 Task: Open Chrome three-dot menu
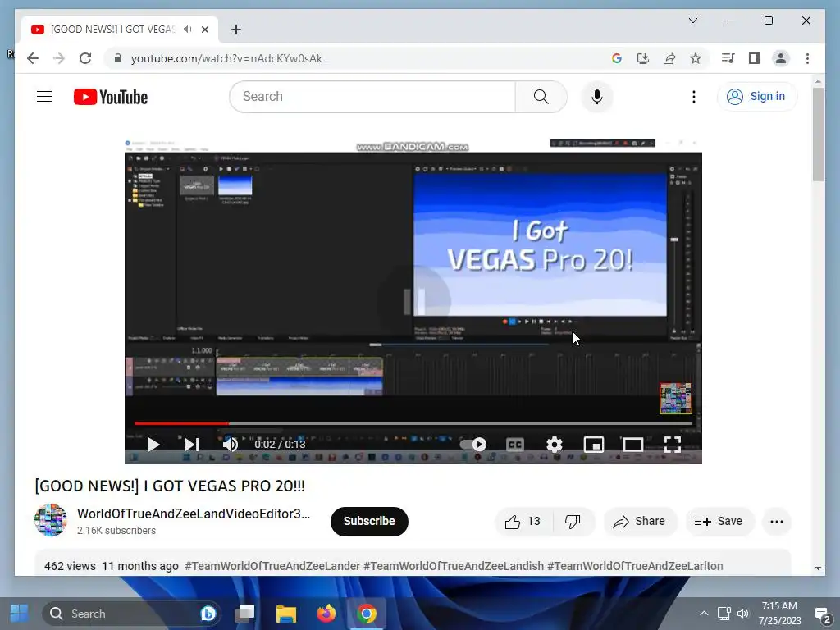[x=807, y=58]
